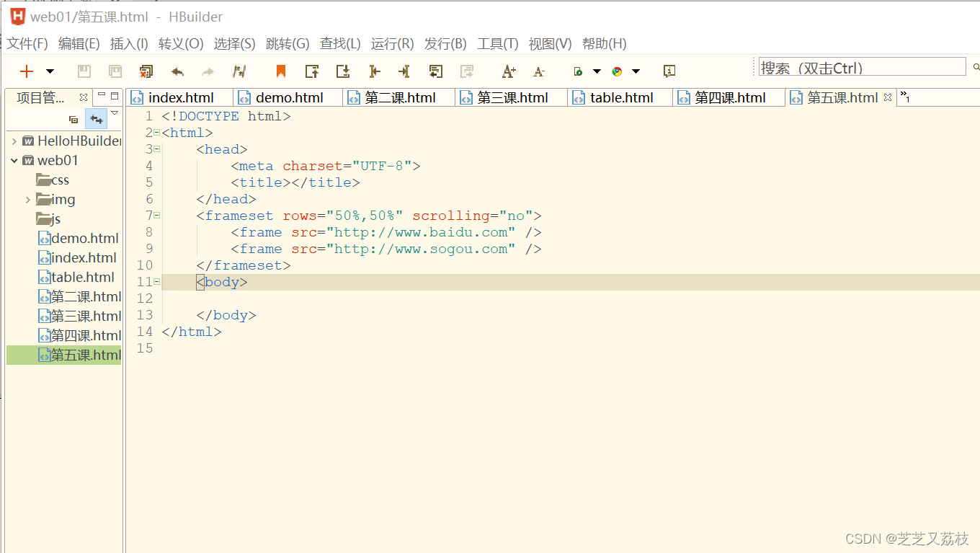Decrease font size with A- icon
The width and height of the screenshot is (980, 553).
pyautogui.click(x=539, y=71)
